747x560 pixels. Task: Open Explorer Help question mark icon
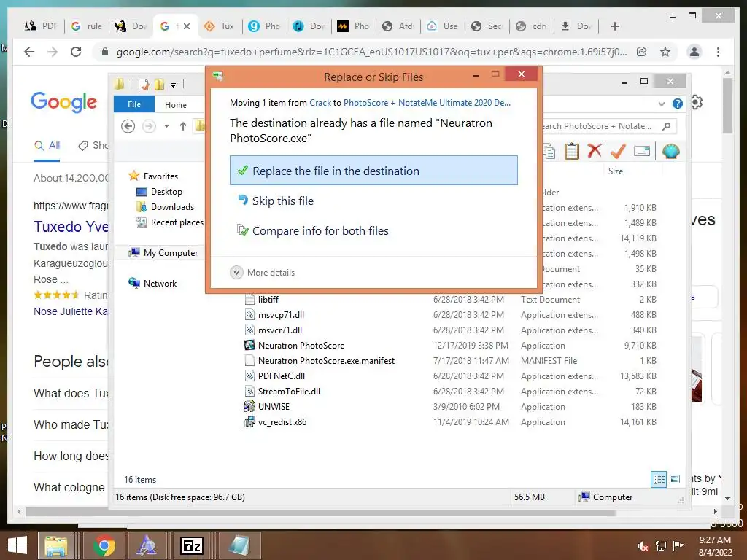click(x=677, y=104)
